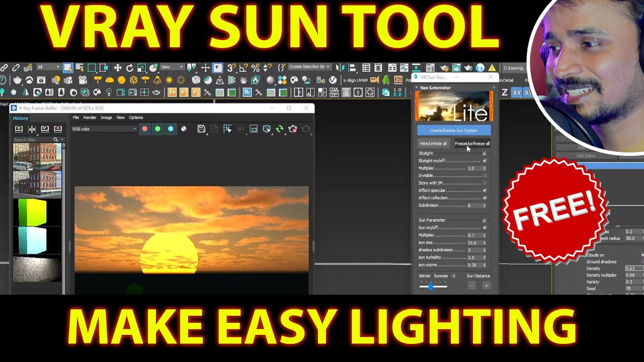Screen dimensions: 644x362
Task: Toggle the Angle Snap tool
Action: [243, 67]
